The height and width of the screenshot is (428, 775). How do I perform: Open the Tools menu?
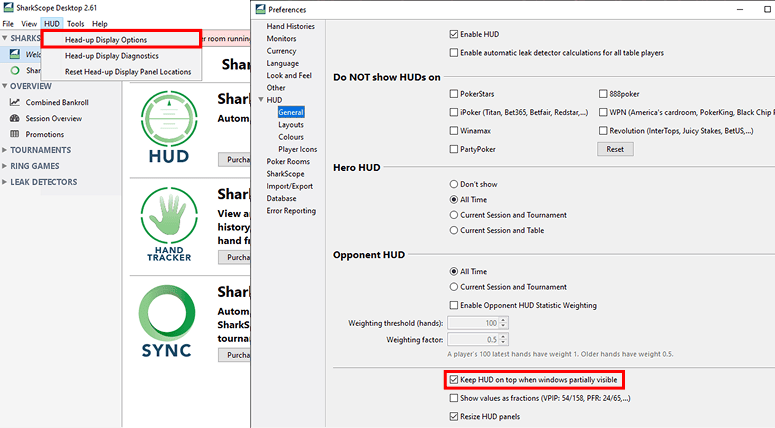point(76,24)
